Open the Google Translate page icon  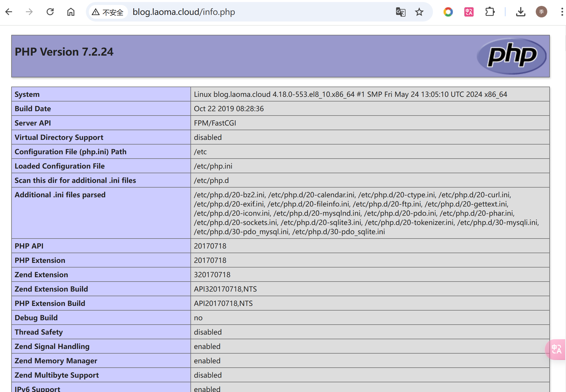click(x=400, y=12)
